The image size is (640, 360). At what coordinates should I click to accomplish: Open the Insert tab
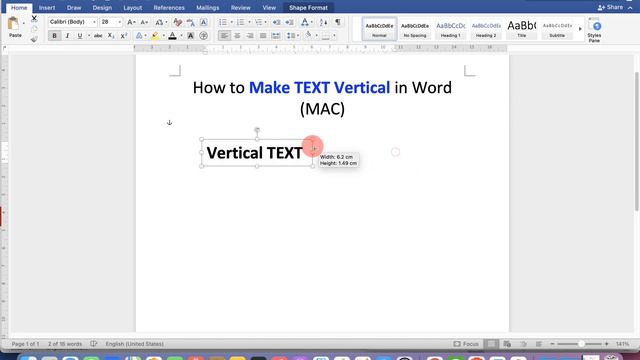47,8
